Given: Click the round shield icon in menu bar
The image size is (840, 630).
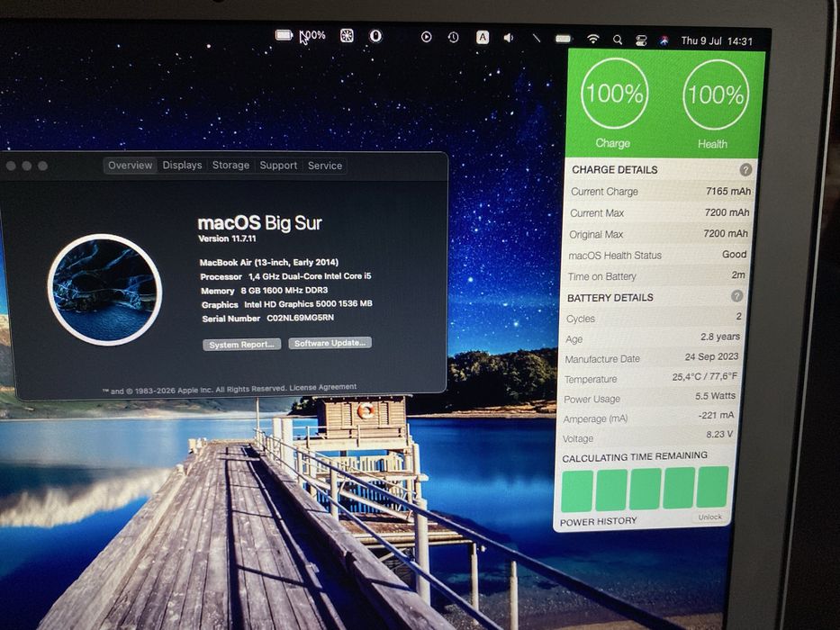Looking at the screenshot, I should tap(375, 36).
